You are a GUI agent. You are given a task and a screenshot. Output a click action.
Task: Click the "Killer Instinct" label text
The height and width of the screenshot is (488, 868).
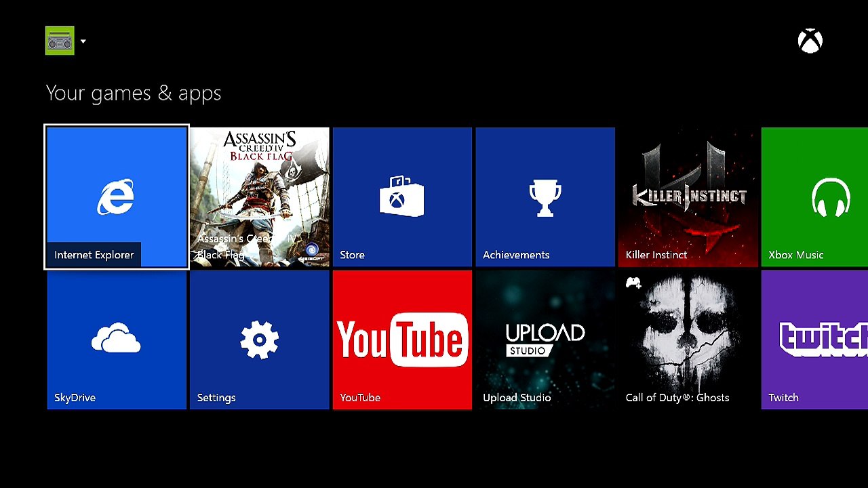(656, 255)
